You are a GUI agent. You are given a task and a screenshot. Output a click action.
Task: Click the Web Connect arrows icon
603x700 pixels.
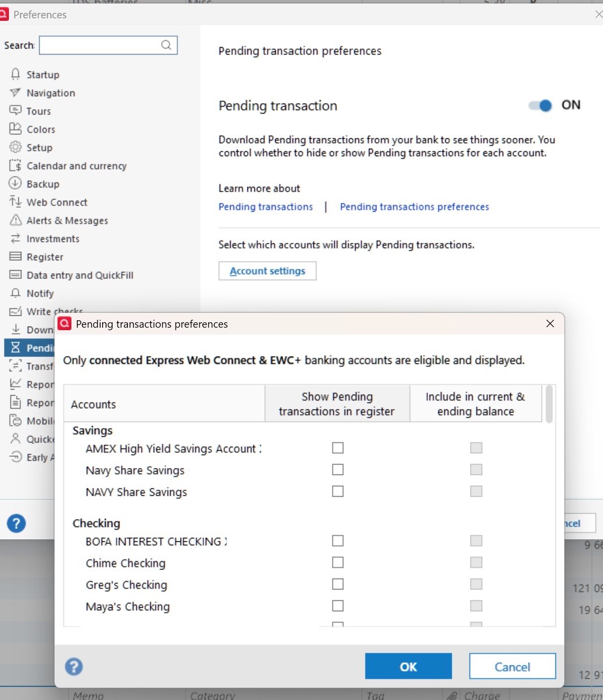(x=15, y=202)
